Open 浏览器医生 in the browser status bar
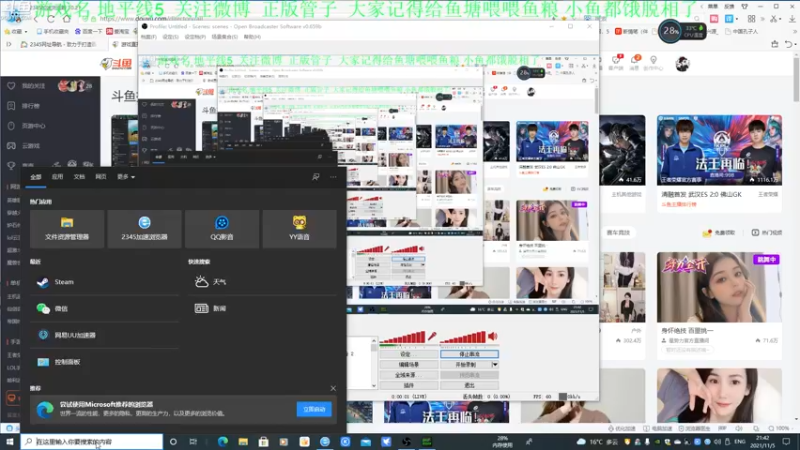Viewport: 800px width, 450px height. [696, 428]
